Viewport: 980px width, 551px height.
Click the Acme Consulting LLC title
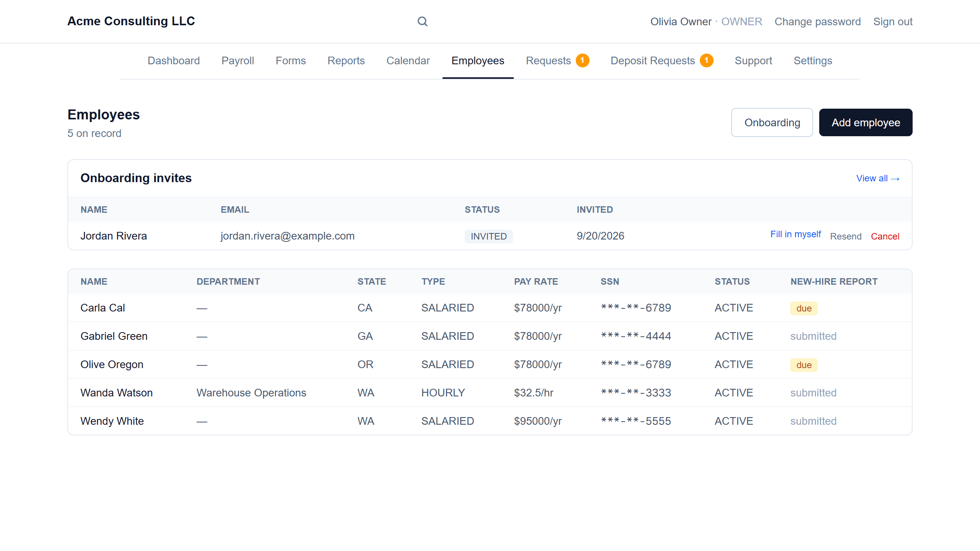click(x=131, y=21)
